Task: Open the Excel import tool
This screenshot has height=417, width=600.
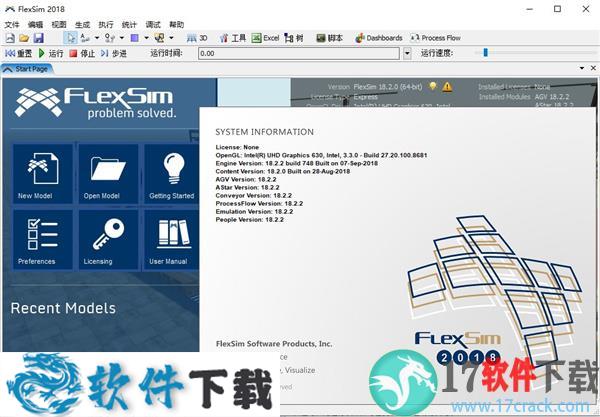Action: pyautogui.click(x=265, y=38)
